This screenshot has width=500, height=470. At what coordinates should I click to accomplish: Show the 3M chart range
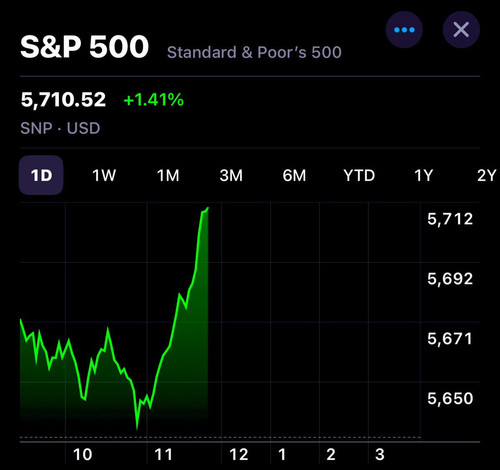point(231,175)
